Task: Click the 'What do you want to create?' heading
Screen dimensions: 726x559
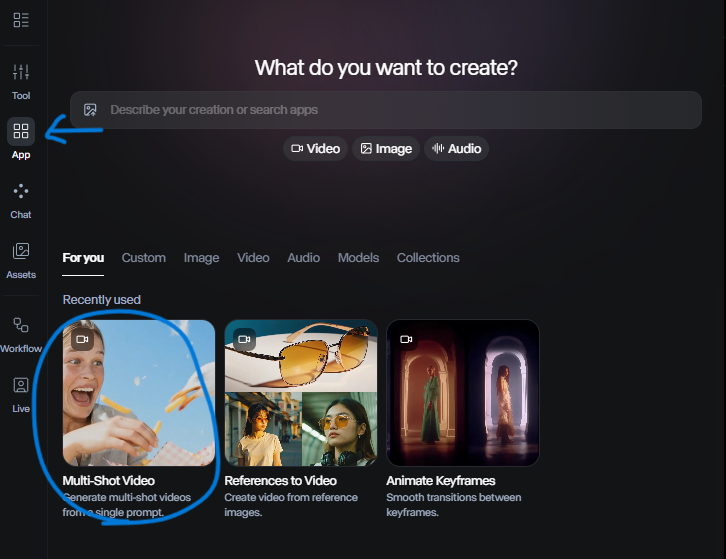Action: 386,68
